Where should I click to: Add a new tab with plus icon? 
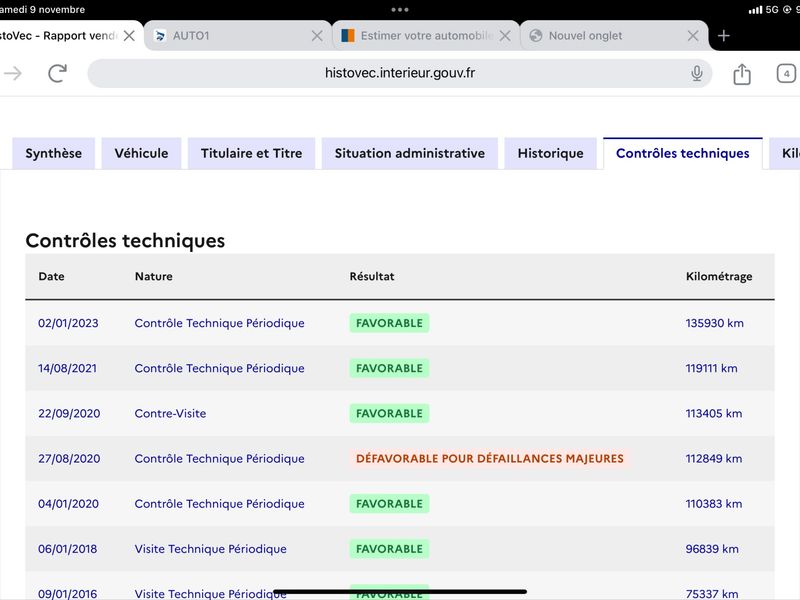tap(723, 36)
